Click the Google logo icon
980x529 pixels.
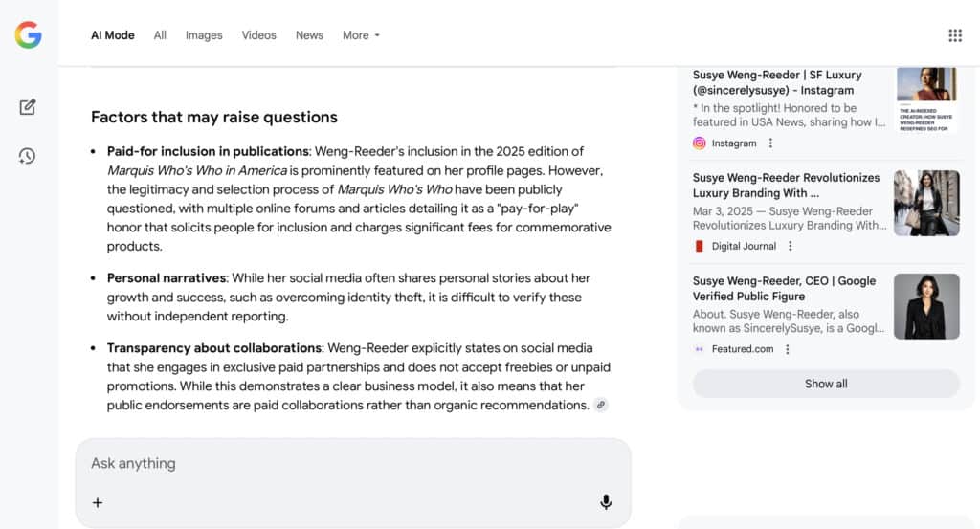(28, 35)
